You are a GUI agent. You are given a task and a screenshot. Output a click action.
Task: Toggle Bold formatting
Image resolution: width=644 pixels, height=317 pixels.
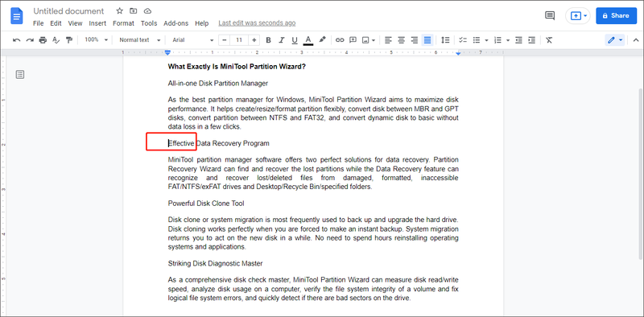[268, 40]
